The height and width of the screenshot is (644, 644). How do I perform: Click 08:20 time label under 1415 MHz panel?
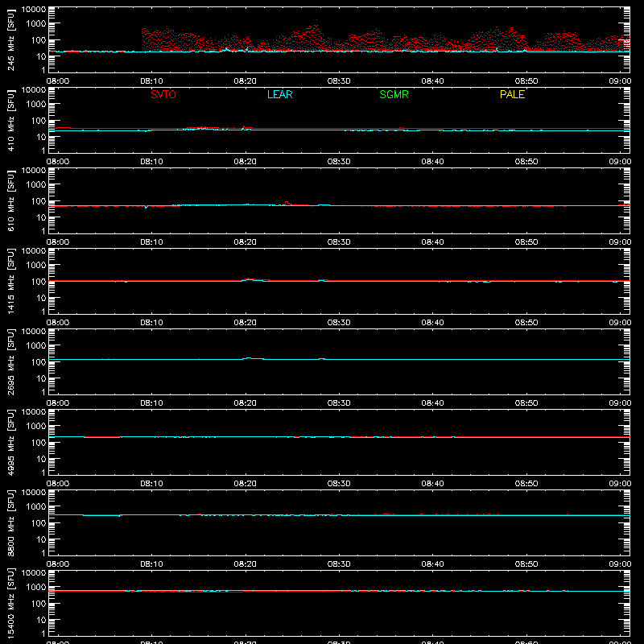click(x=246, y=323)
